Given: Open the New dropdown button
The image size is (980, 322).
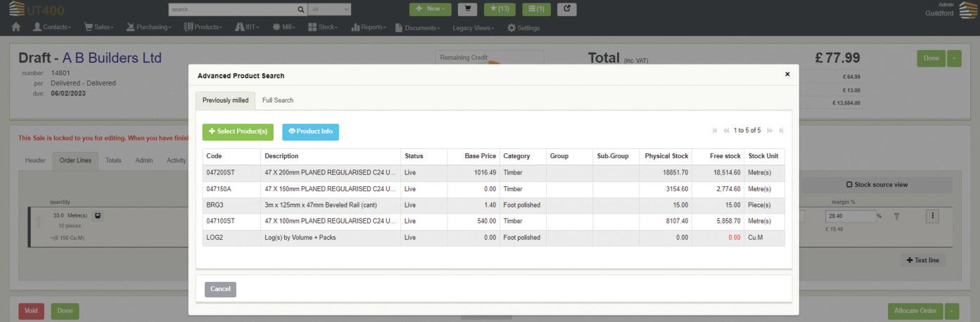Looking at the screenshot, I should pos(431,9).
